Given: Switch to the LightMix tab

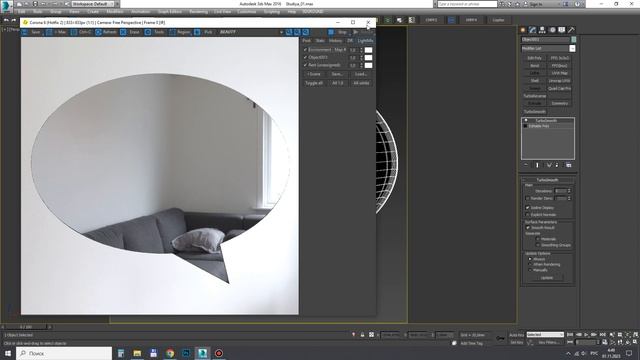Looking at the screenshot, I should [x=365, y=41].
